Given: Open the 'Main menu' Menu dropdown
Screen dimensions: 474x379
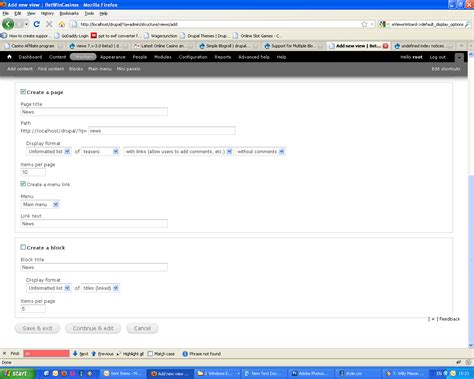Looking at the screenshot, I should (x=40, y=204).
